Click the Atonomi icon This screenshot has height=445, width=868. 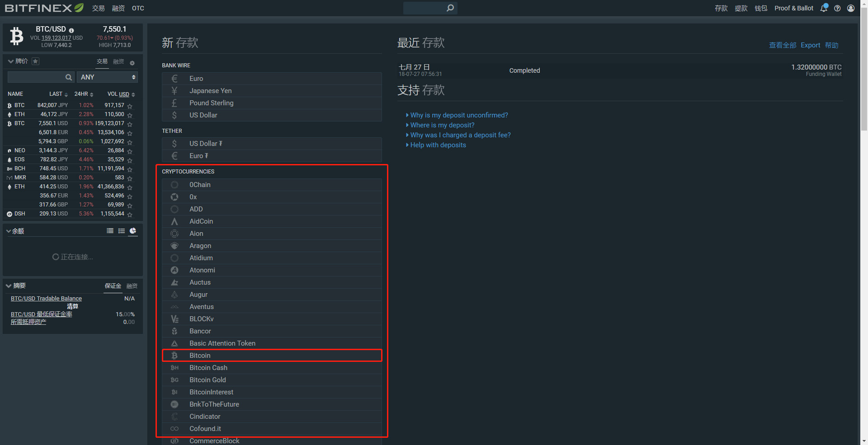[x=175, y=270]
